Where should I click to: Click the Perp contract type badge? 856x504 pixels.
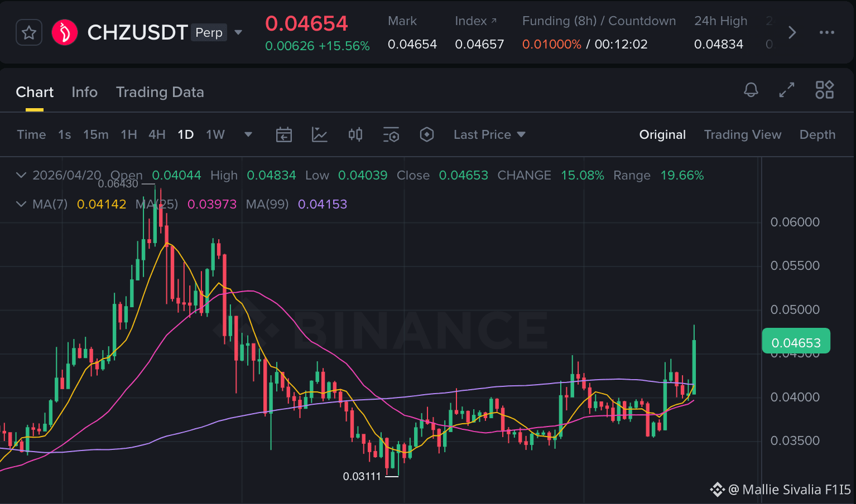click(209, 32)
